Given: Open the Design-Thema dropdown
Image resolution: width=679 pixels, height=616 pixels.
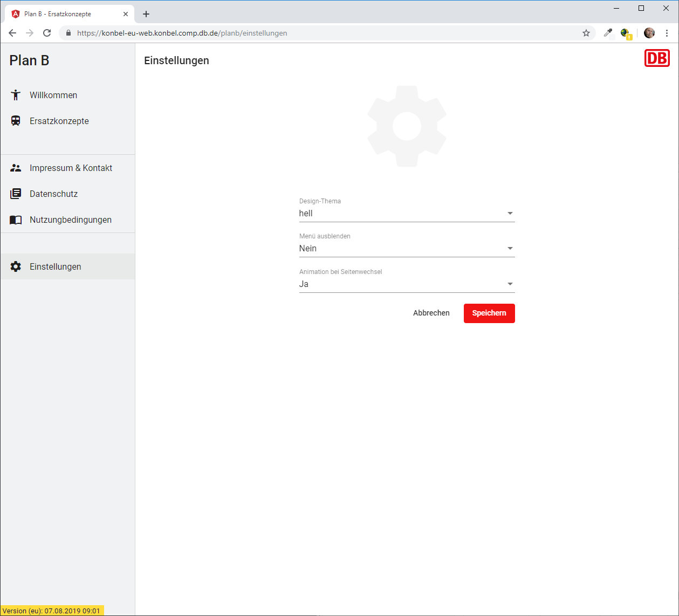Looking at the screenshot, I should click(x=407, y=214).
